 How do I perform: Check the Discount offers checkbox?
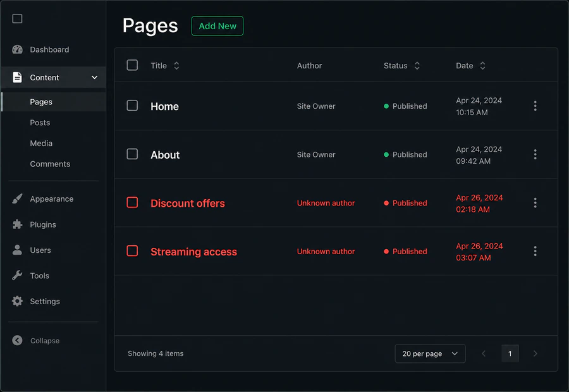tap(132, 202)
